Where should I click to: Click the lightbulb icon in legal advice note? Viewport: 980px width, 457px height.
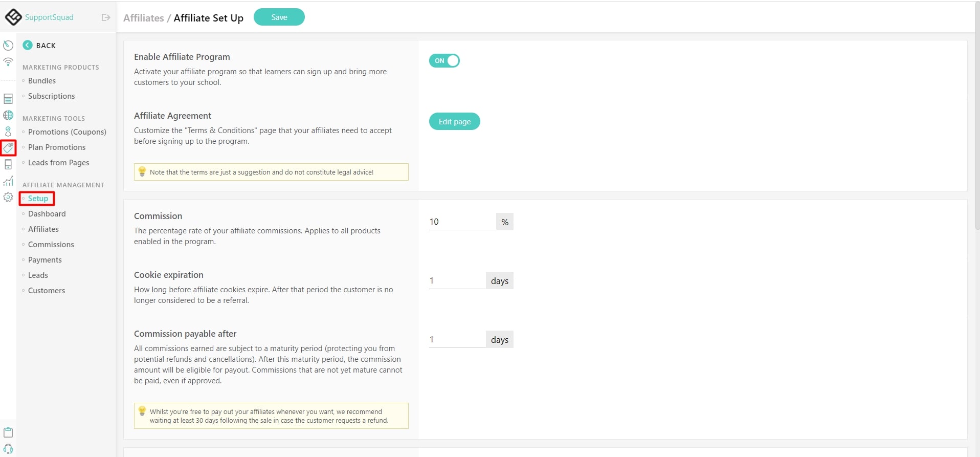pyautogui.click(x=142, y=171)
